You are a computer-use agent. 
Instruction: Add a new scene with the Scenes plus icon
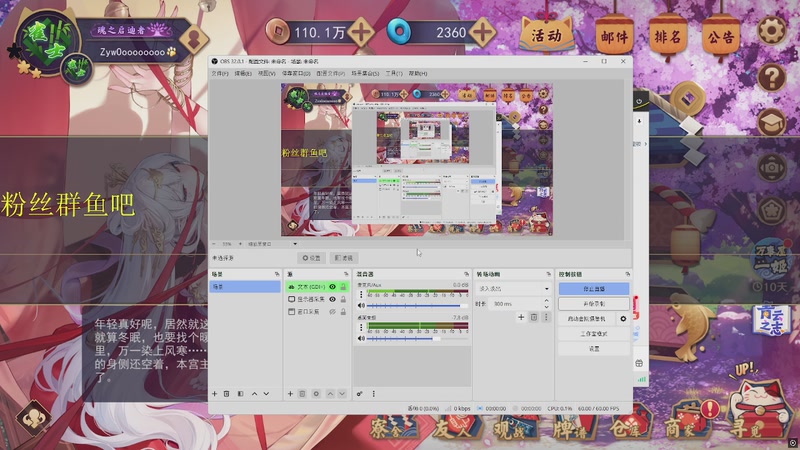tap(214, 394)
